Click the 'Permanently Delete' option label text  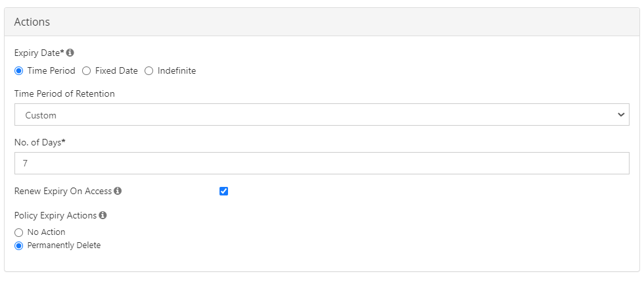coord(64,245)
